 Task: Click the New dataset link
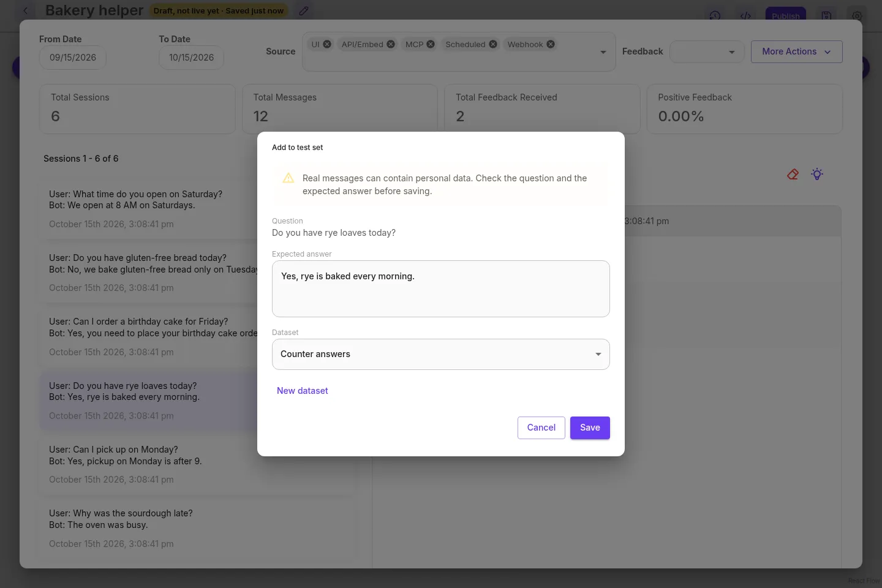coord(303,391)
